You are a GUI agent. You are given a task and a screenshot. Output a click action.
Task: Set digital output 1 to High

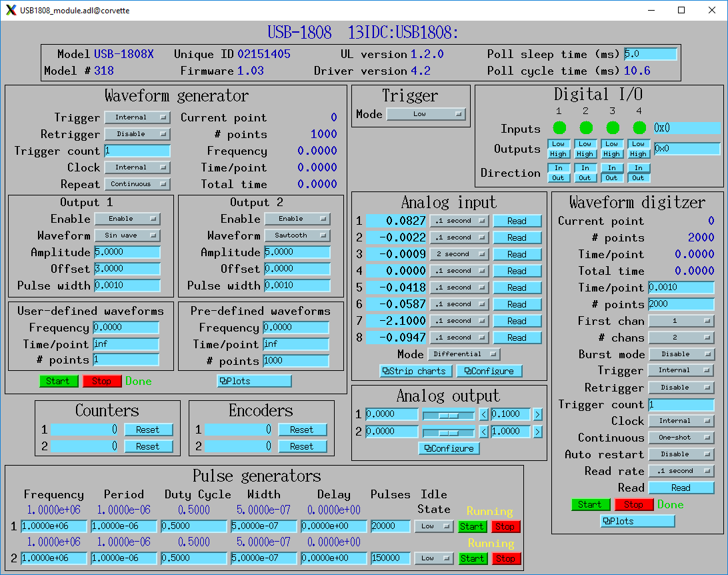tap(559, 153)
